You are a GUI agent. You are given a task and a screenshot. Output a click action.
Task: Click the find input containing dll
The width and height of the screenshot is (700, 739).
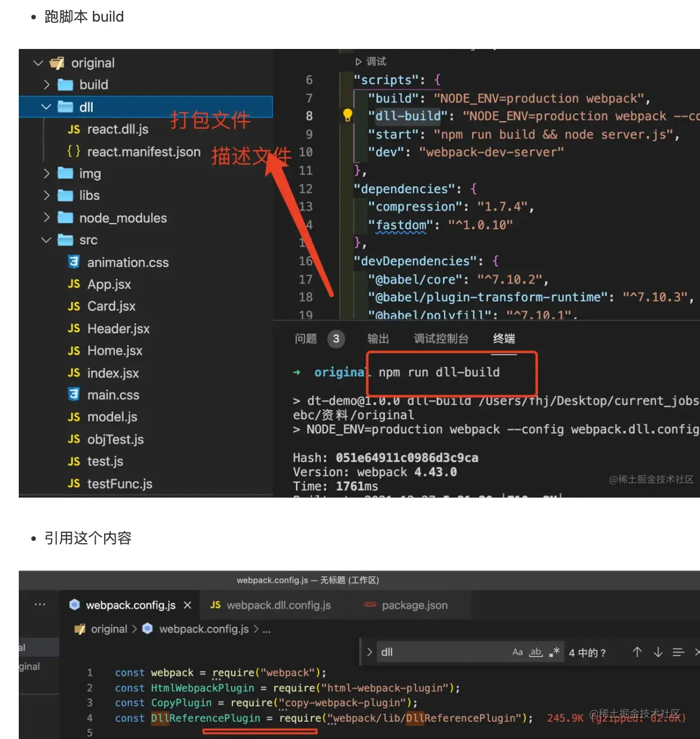pyautogui.click(x=443, y=652)
